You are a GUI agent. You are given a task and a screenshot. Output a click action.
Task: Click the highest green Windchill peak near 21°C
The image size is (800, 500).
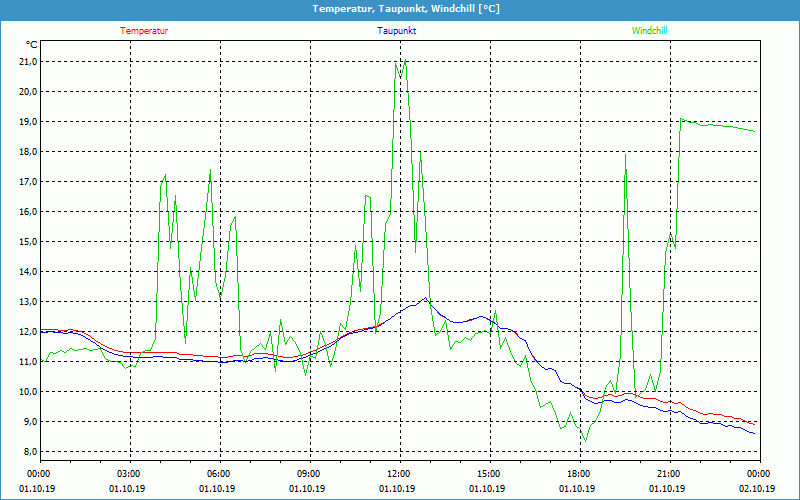[x=405, y=61]
